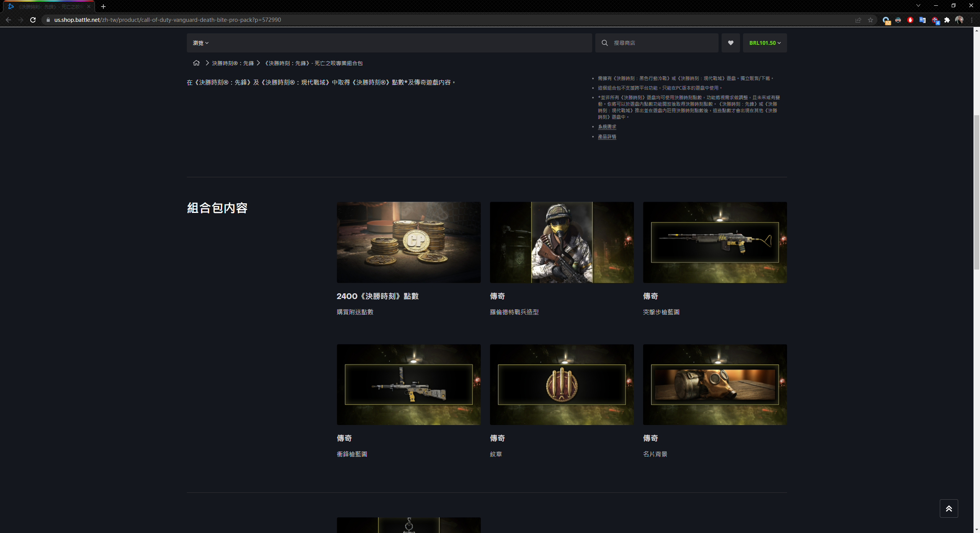Open the extensions puzzle icon
The width and height of the screenshot is (980, 533).
(x=947, y=20)
